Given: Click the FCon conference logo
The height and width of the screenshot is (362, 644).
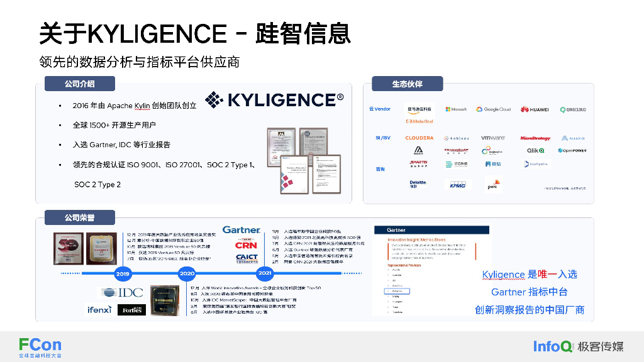Looking at the screenshot, I should [x=40, y=347].
